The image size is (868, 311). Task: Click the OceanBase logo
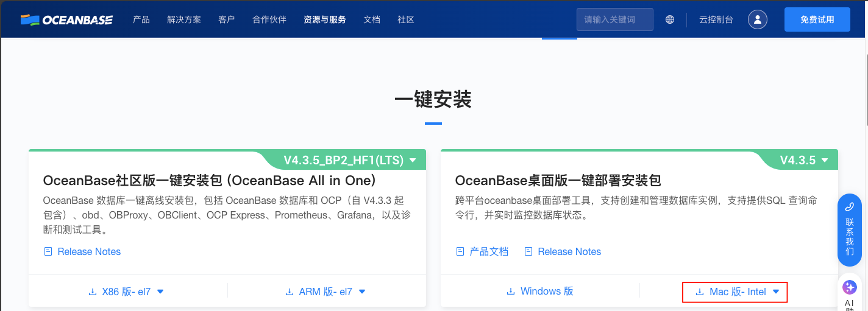tap(66, 19)
